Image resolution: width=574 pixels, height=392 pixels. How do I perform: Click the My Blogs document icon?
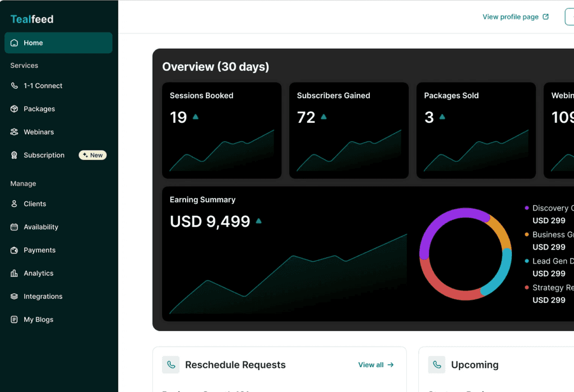click(14, 320)
